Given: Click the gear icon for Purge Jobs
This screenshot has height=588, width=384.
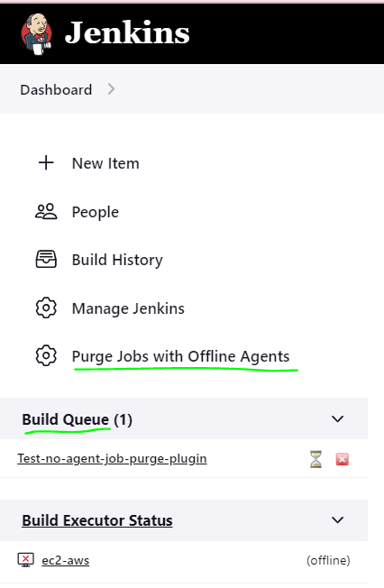Looking at the screenshot, I should 46,355.
